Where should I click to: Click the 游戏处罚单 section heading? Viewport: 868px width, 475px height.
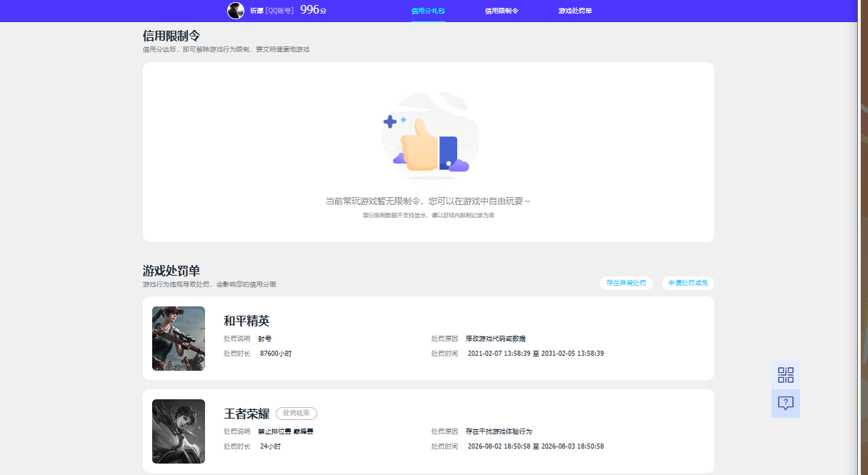coord(171,271)
